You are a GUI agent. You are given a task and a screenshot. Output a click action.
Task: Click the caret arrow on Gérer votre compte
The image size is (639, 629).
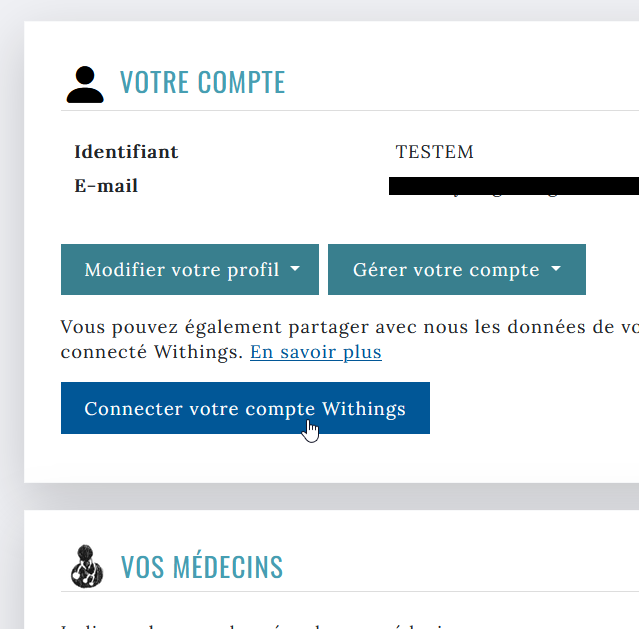(x=556, y=270)
